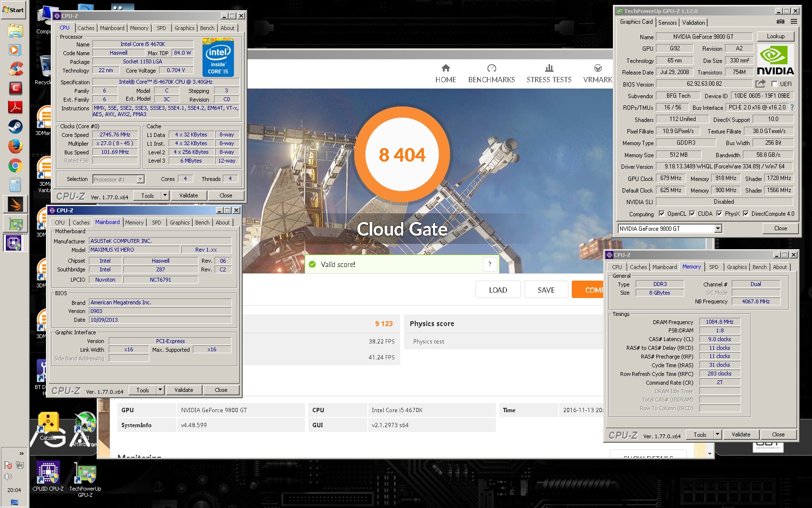Open Action Center flag tray icon

[x=8, y=465]
